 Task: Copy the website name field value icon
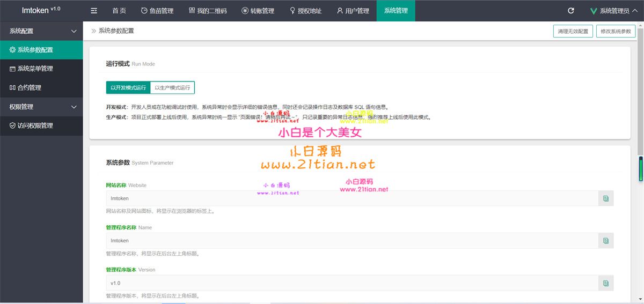coord(606,198)
